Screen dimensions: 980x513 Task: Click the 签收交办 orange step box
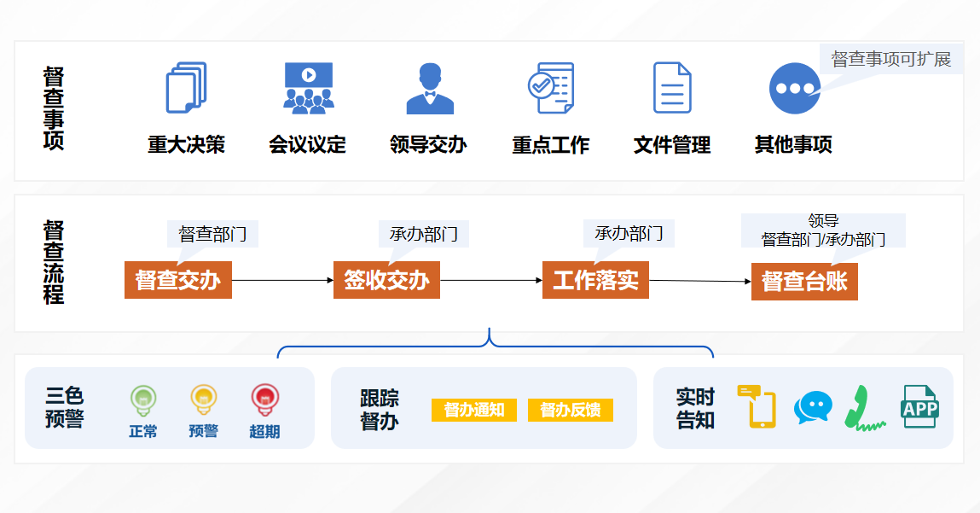[386, 280]
